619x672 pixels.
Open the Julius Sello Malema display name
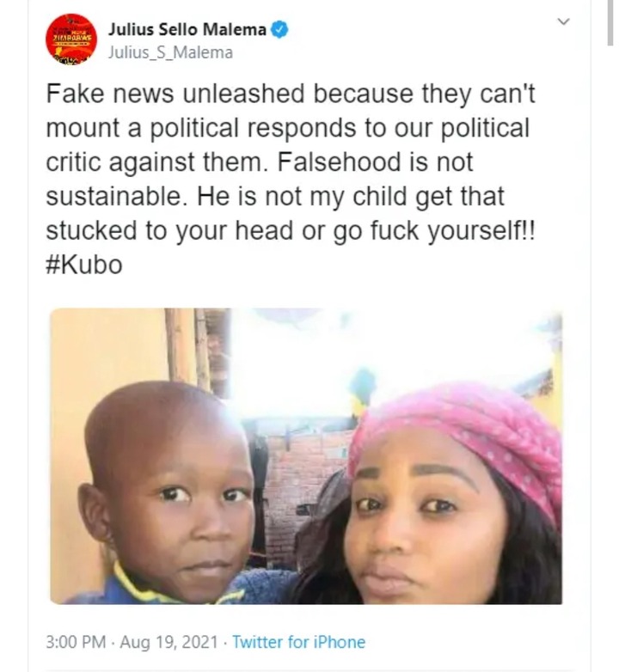[187, 29]
